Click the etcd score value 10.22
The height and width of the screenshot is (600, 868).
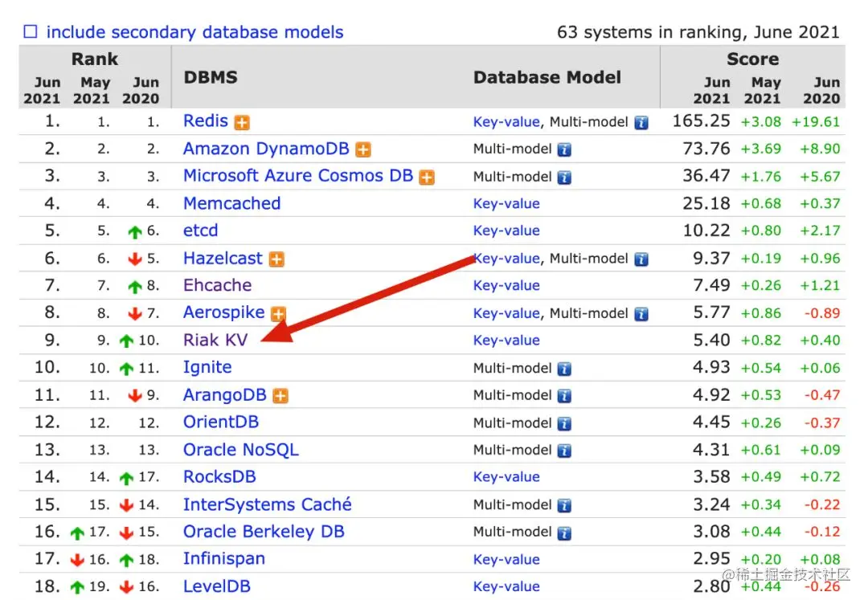pos(706,230)
